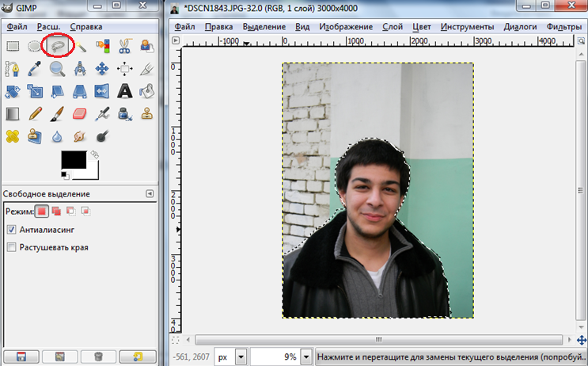588x366 pixels.
Task: Select the Eraser tool
Action: [80, 114]
